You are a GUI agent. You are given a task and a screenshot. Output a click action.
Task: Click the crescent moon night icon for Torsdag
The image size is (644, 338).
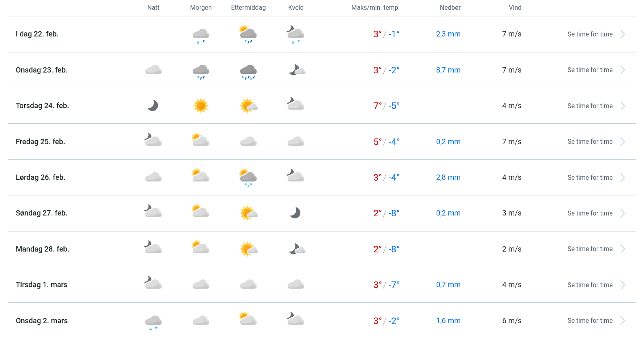point(153,106)
